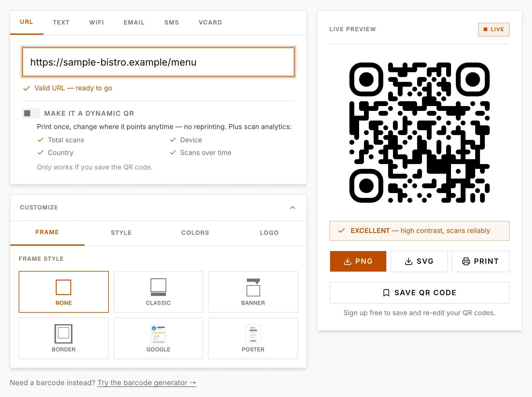The image size is (532, 397).
Task: Click 'Sign up free to save' text
Action: (x=420, y=313)
